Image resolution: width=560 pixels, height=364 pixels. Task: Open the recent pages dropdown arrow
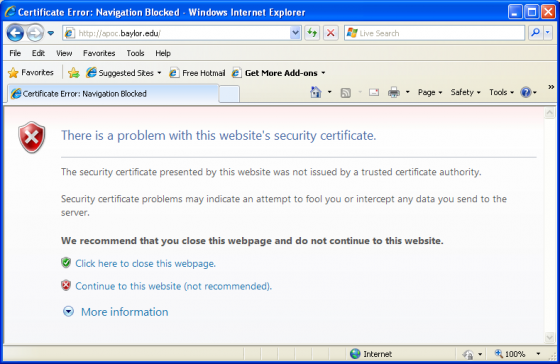tap(51, 33)
